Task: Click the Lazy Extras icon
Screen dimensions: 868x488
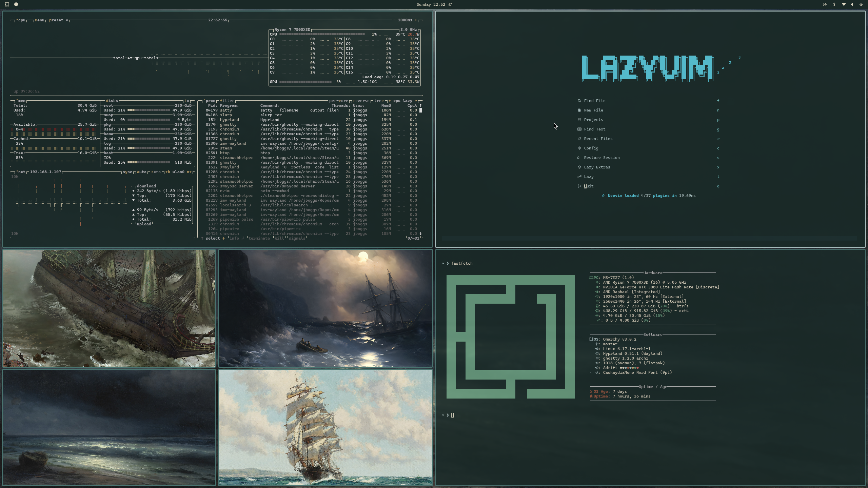Action: (x=579, y=167)
